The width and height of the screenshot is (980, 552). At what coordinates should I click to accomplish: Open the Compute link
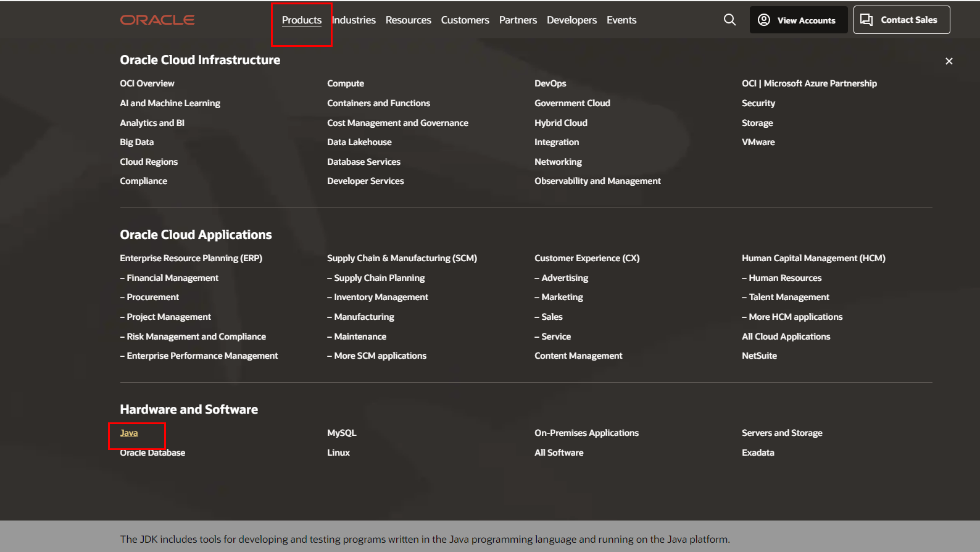click(346, 83)
